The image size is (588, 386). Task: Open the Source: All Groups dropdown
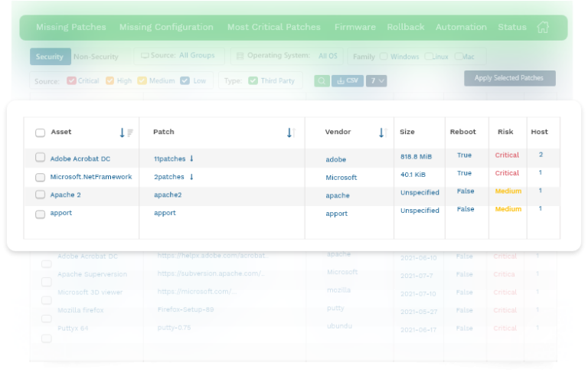click(179, 55)
